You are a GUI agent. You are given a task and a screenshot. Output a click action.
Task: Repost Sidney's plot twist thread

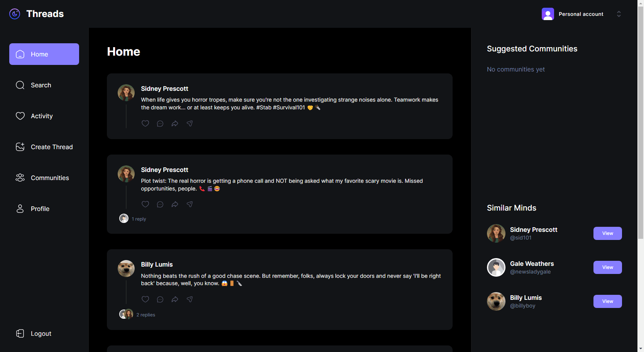click(175, 204)
